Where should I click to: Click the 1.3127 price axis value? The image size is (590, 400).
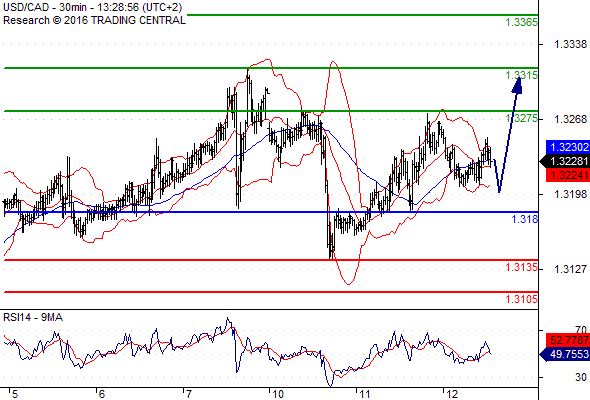(x=570, y=269)
